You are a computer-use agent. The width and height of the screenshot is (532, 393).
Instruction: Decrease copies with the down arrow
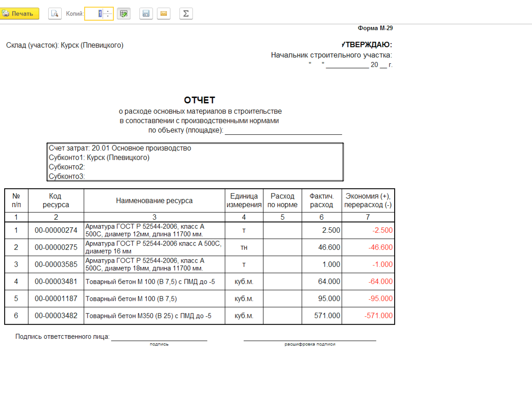(108, 16)
